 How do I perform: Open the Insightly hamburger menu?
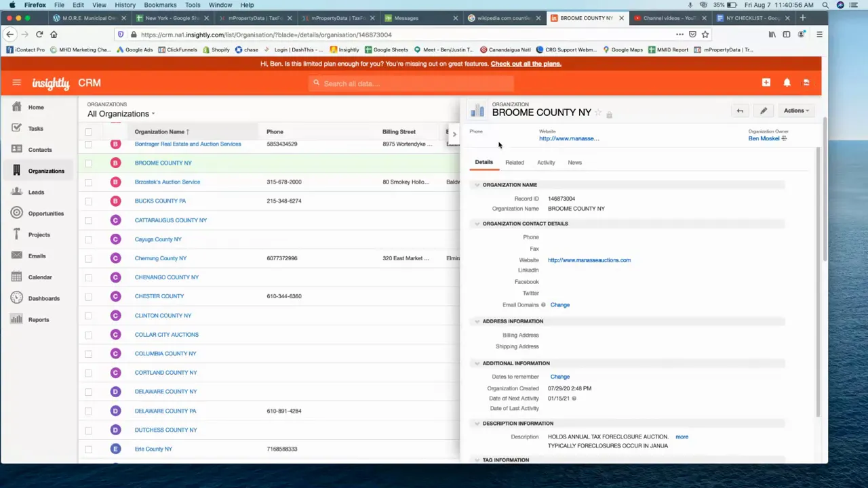(16, 83)
